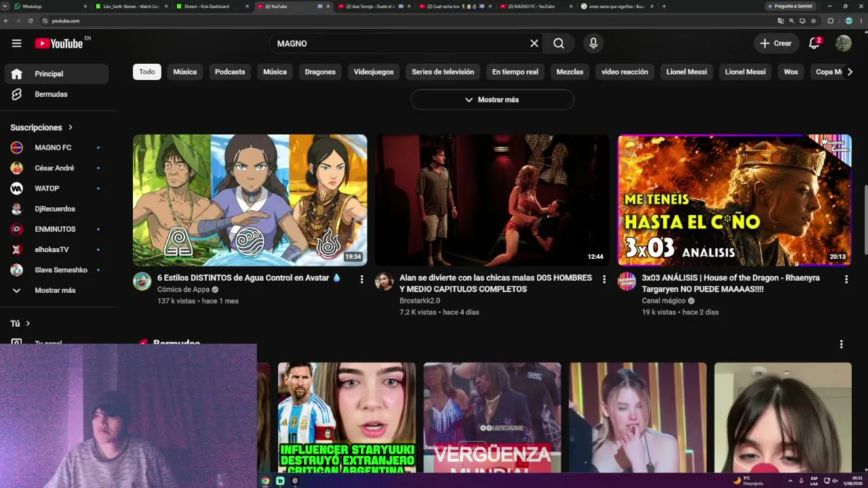
Task: Open the MAGNO FC subscription channel
Action: click(56, 148)
